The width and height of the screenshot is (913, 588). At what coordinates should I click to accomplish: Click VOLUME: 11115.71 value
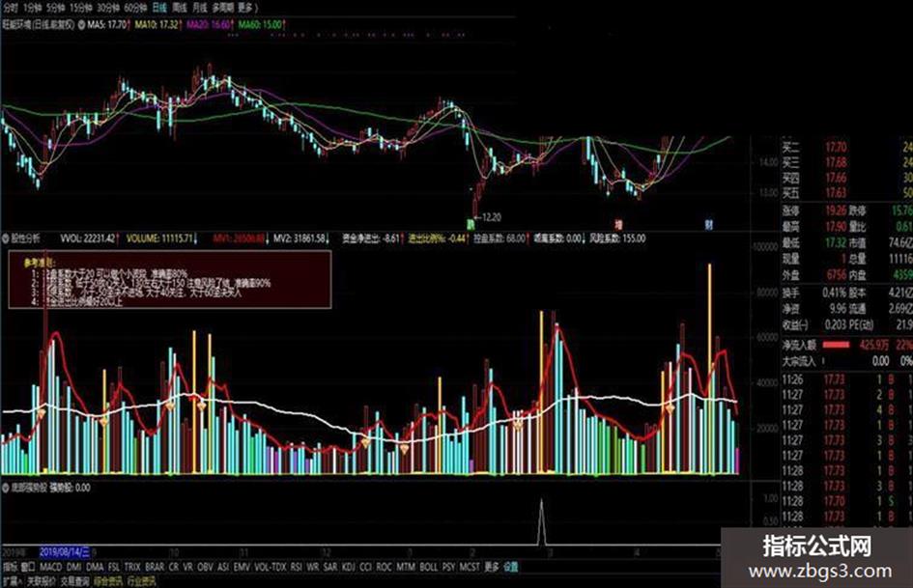[159, 238]
